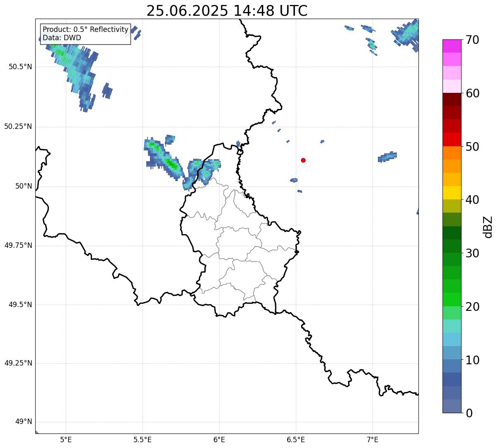Click the dark maroon colorbar segment below 60
Image resolution: width=498 pixels, height=448 pixels.
coord(452,99)
